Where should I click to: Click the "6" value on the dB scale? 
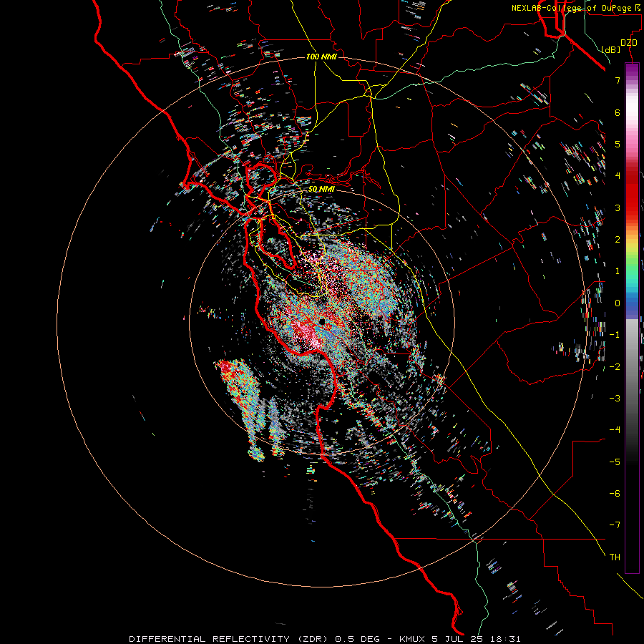[x=618, y=112]
